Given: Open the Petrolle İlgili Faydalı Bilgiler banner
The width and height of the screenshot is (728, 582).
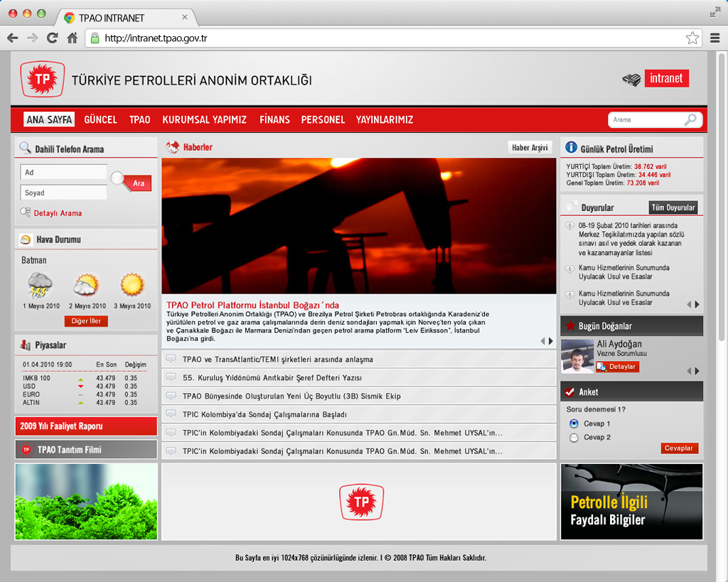Looking at the screenshot, I should (631, 501).
